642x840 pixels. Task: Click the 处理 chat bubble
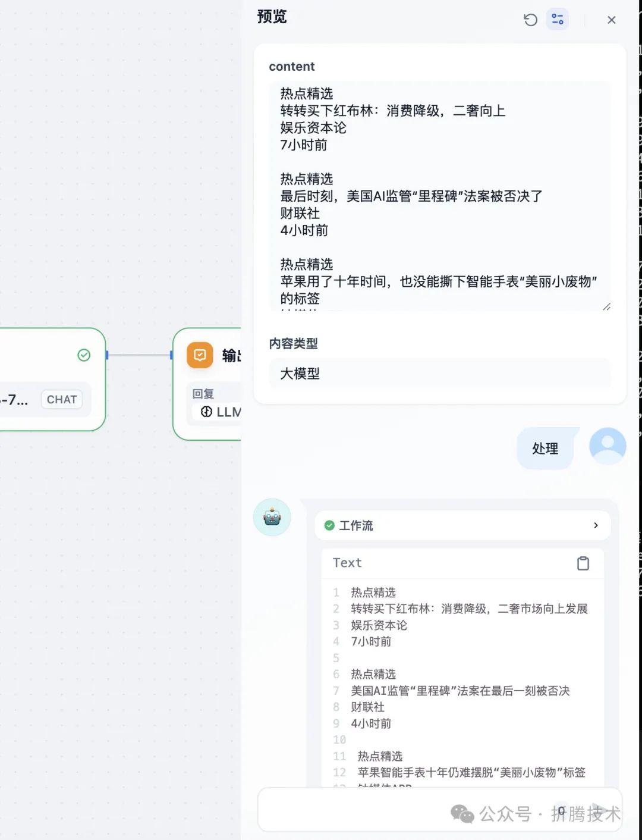click(545, 449)
